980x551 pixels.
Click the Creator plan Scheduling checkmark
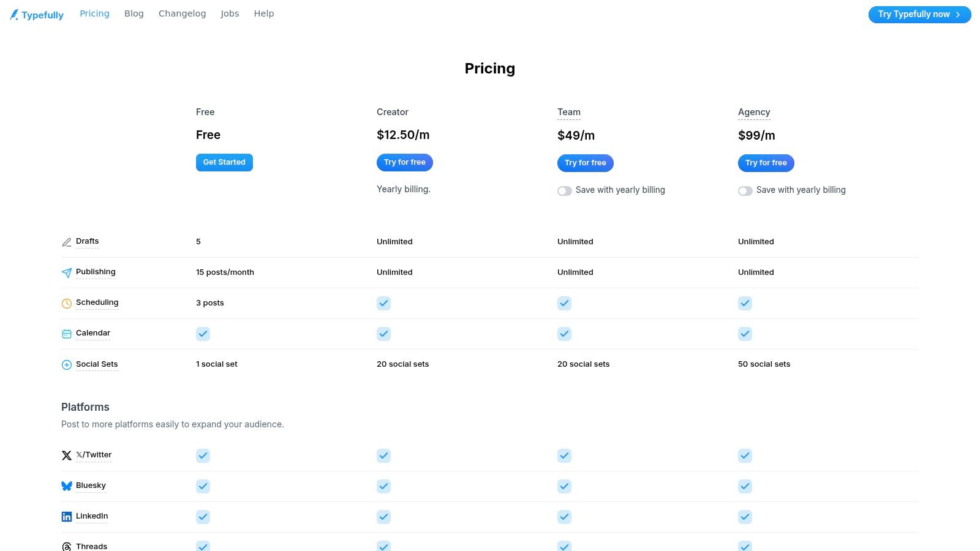383,303
